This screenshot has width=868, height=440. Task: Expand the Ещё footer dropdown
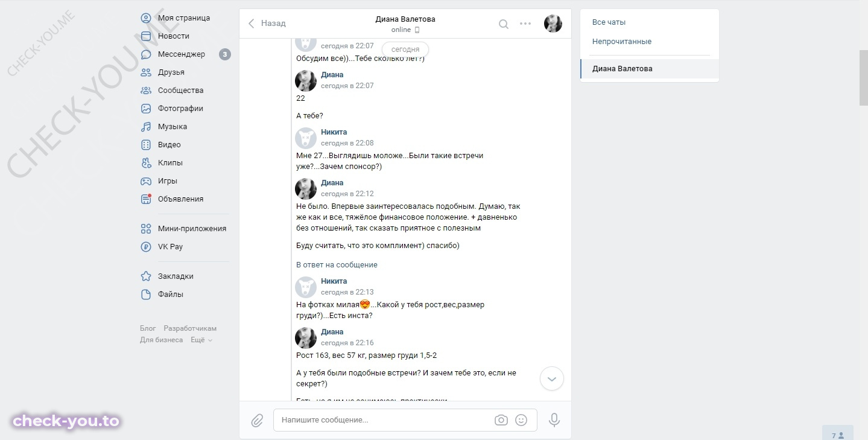coord(201,340)
